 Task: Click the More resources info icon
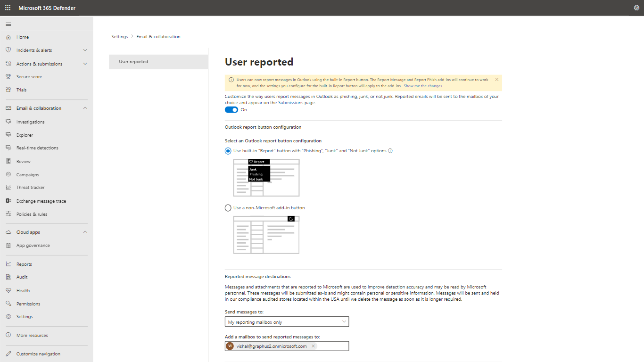click(x=8, y=335)
